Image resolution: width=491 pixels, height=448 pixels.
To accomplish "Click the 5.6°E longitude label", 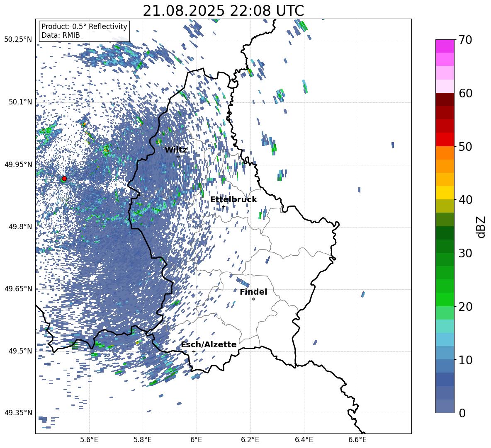I will click(89, 440).
